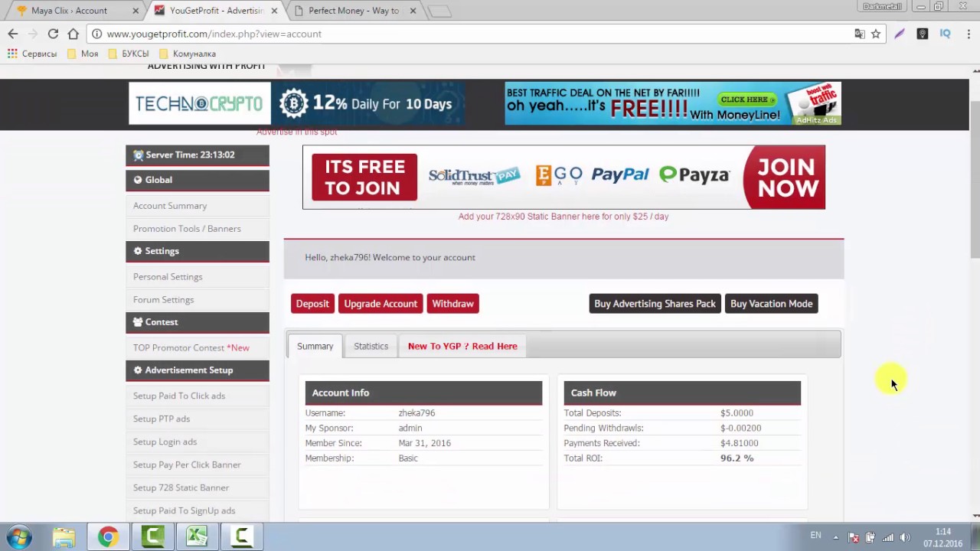Viewport: 980px width, 551px height.
Task: Open Account Summary in the sidebar
Action: pos(170,206)
